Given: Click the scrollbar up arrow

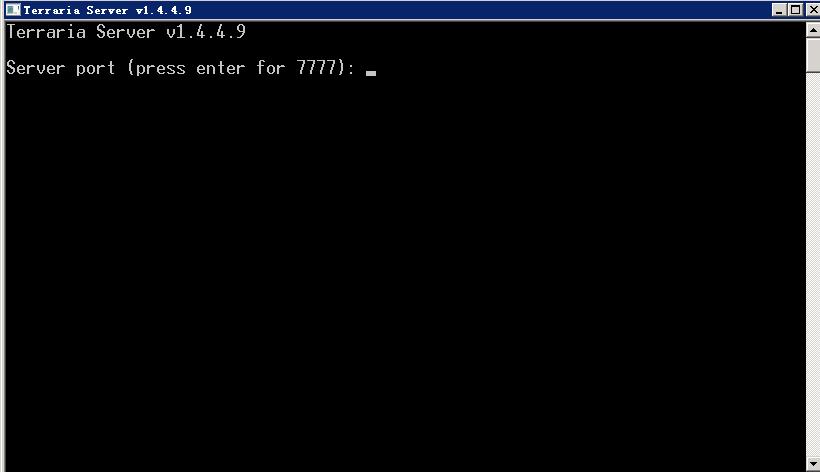Looking at the screenshot, I should pos(813,30).
